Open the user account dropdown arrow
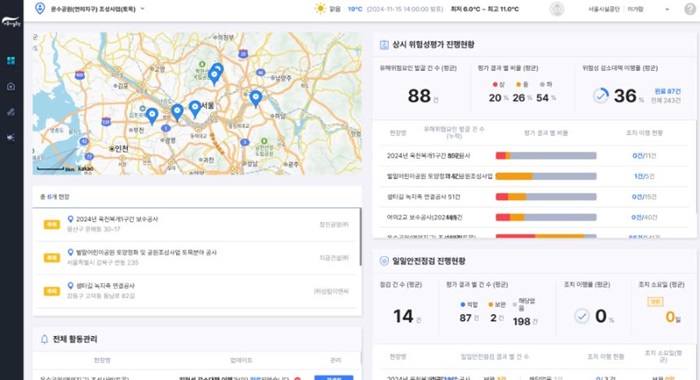Screen dimensions: 700x380 pyautogui.click(x=667, y=9)
